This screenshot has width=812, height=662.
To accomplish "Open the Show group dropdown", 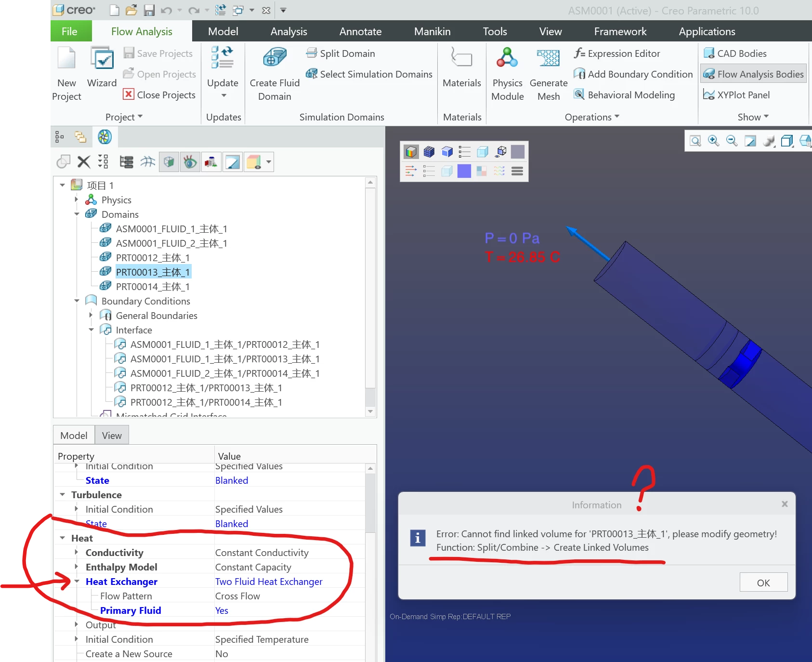I will (x=753, y=117).
